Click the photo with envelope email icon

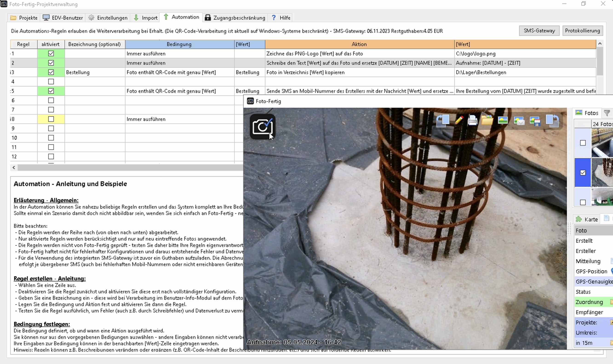tap(519, 121)
